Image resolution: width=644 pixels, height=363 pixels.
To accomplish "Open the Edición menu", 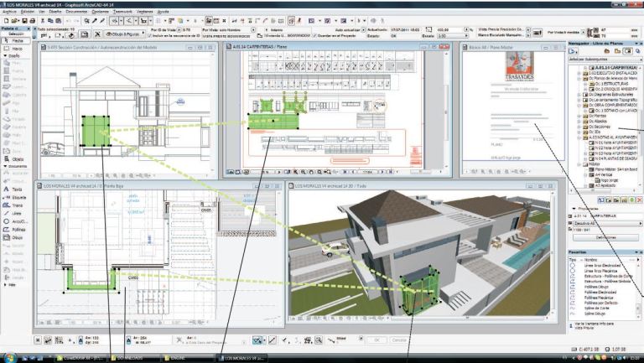I will 28,12.
